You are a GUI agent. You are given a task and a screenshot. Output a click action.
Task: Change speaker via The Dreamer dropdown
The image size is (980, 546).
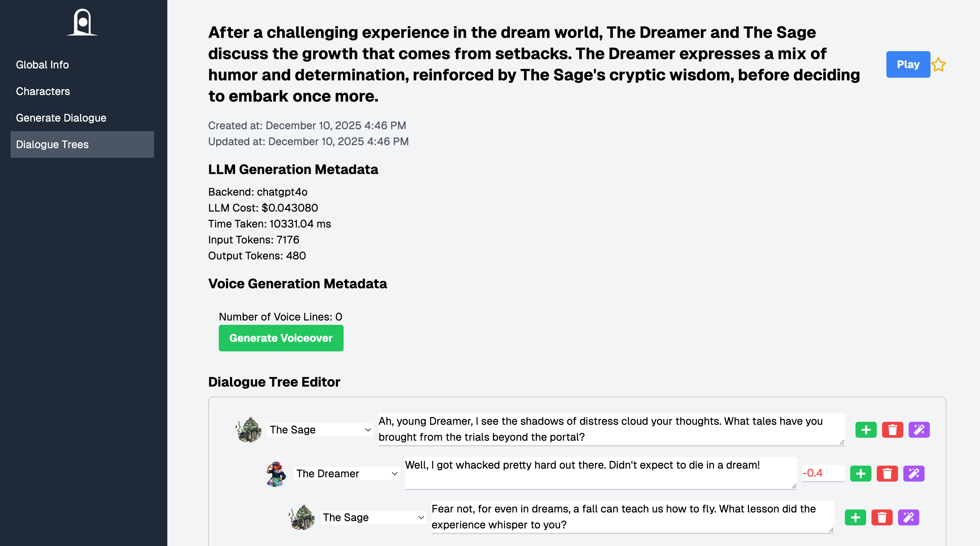[346, 473]
